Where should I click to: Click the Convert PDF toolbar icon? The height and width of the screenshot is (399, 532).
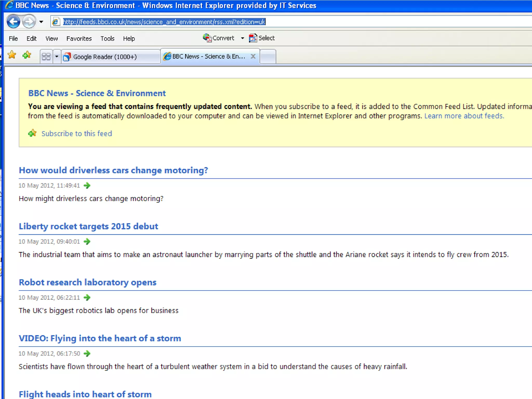207,38
